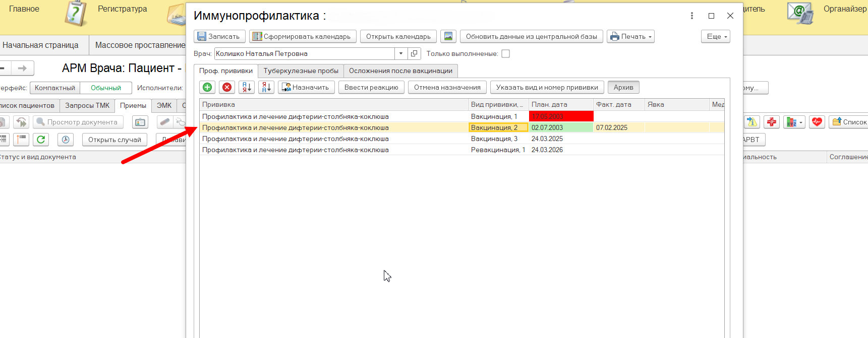This screenshot has height=338, width=868.
Task: Sort the list ascending А-Я
Action: click(x=247, y=87)
